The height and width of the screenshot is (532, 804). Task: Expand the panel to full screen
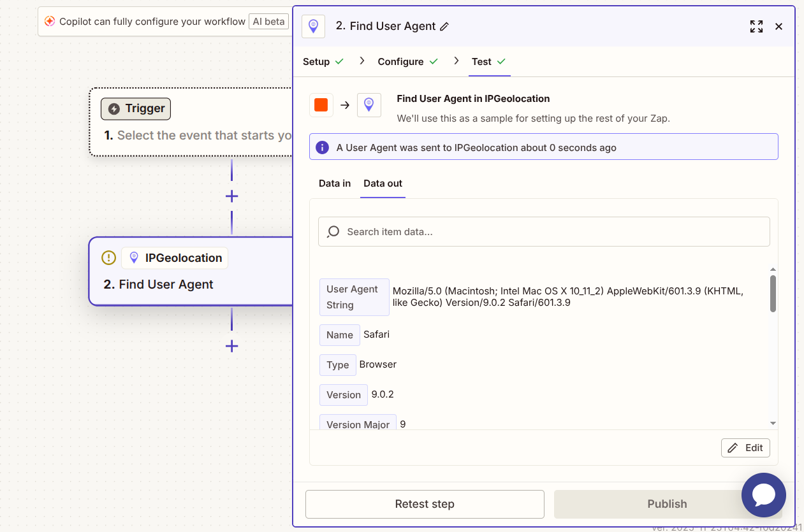click(756, 27)
